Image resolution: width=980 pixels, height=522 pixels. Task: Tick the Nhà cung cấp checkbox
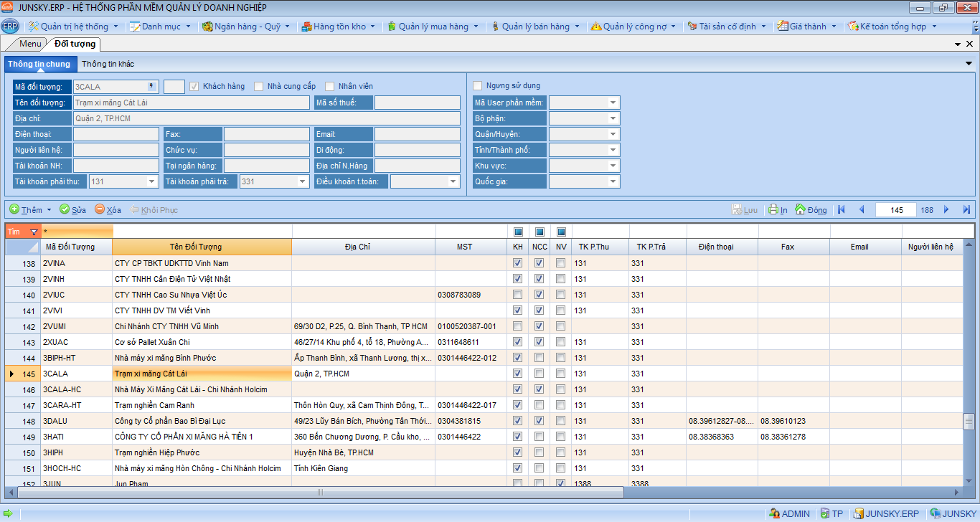tap(259, 87)
